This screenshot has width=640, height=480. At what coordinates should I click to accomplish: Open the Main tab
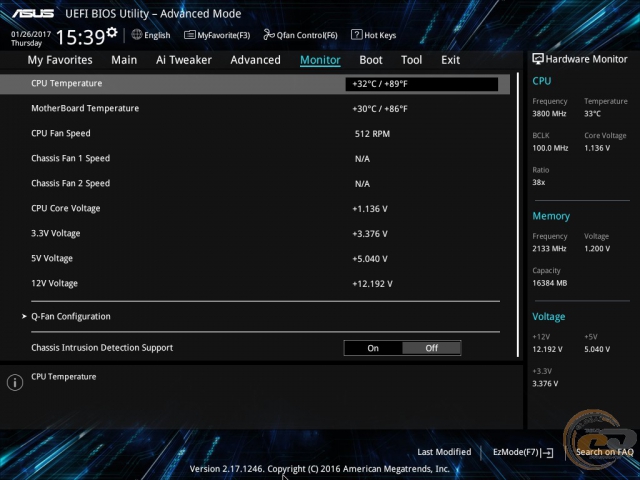click(x=124, y=60)
